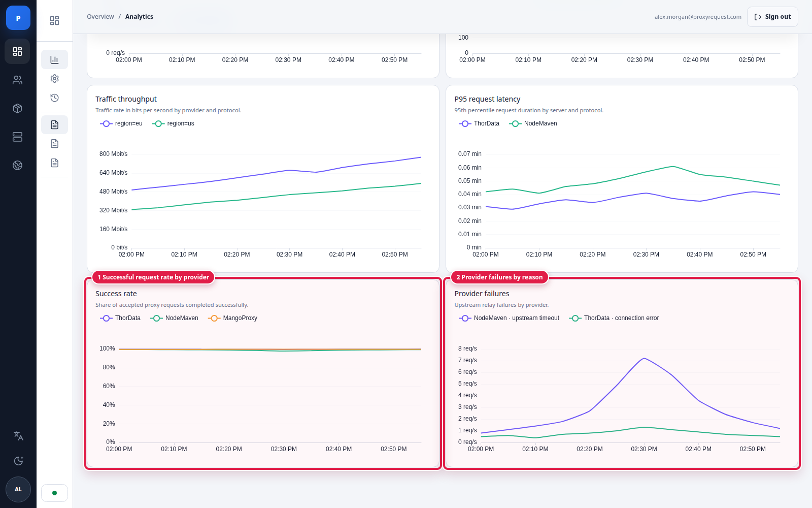Open the dashboard grid icon in dark sidebar
The height and width of the screenshot is (508, 812).
[18, 51]
